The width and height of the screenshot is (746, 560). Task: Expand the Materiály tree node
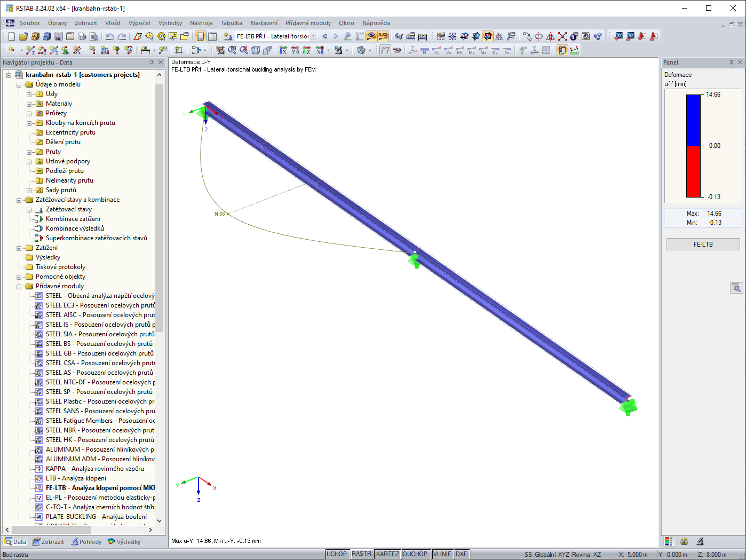(29, 104)
